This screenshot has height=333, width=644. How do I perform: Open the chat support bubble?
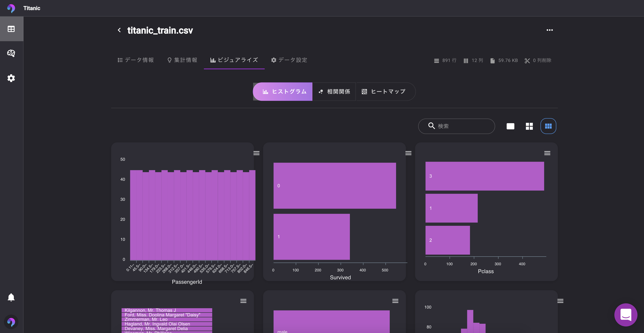pos(626,315)
